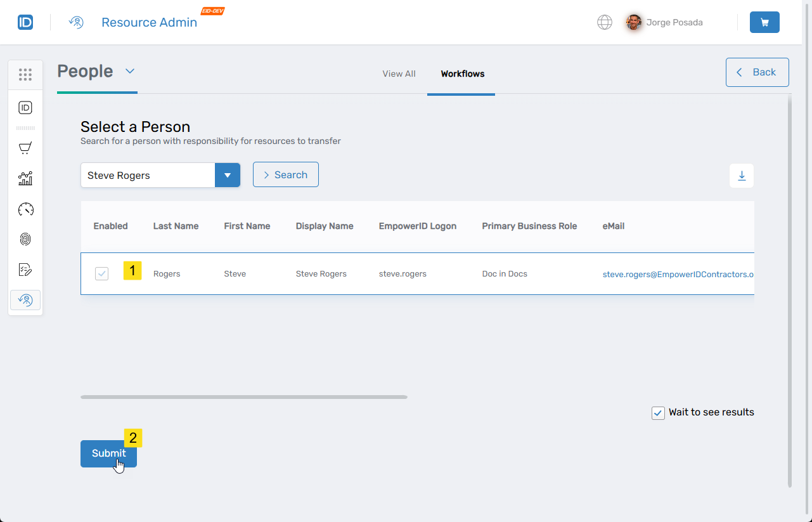812x522 pixels.
Task: Click Steve Rogers' email address link
Action: pos(677,274)
